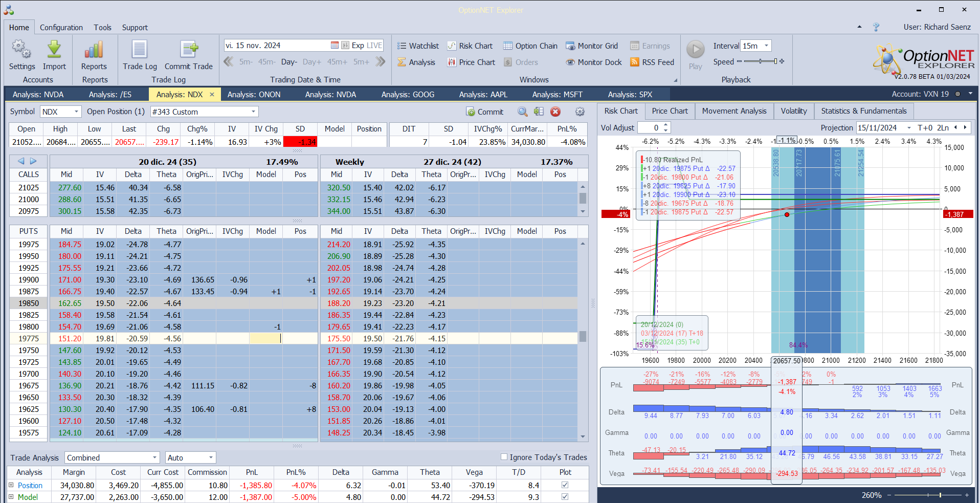This screenshot has width=980, height=503.
Task: Open Settings in the Accounts group
Action: [x=21, y=55]
